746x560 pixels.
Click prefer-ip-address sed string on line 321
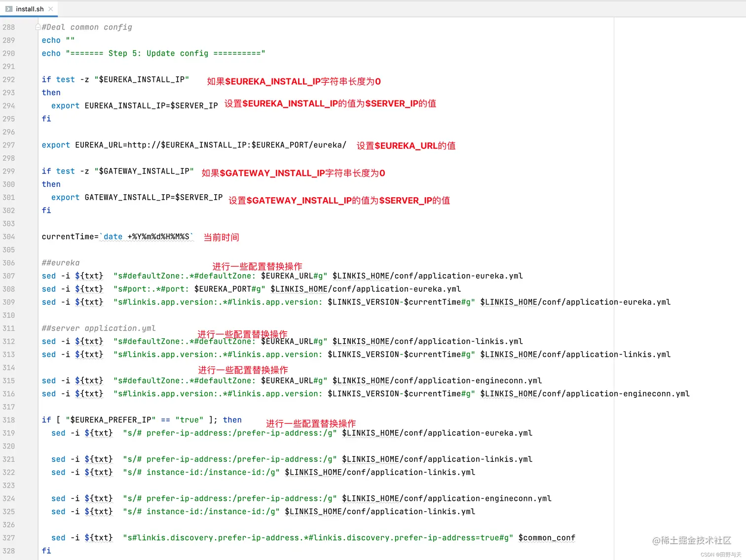click(x=230, y=459)
